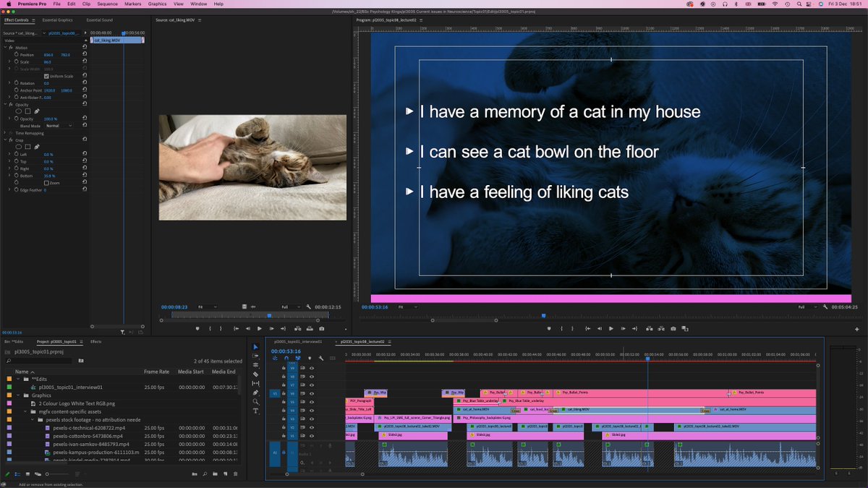Delete selected project items trash icon
The height and width of the screenshot is (488, 868).
coord(235,474)
